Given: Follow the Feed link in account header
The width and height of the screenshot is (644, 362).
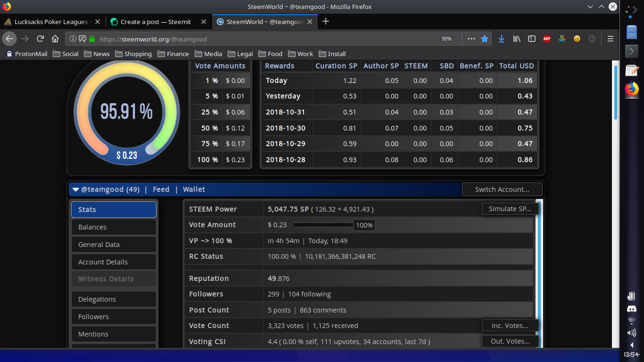Looking at the screenshot, I should point(161,189).
